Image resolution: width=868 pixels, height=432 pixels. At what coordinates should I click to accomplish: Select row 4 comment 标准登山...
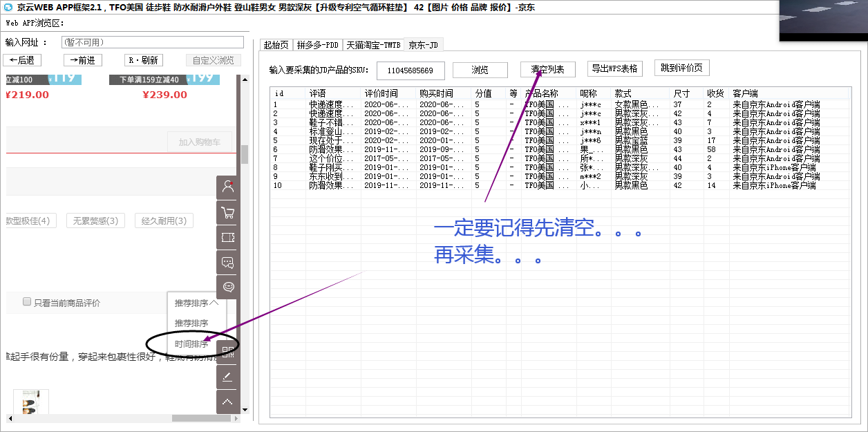331,131
